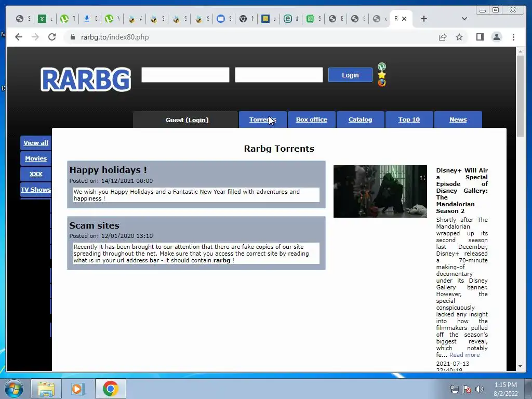Click the volume speaker tray icon
Screen dimensions: 532x399
tap(480, 389)
